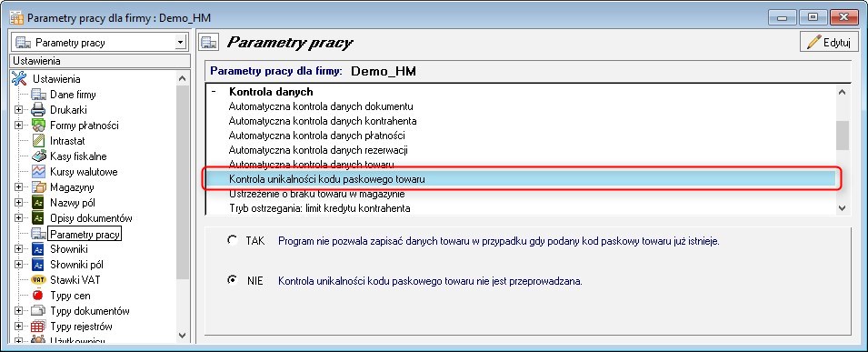The height and width of the screenshot is (352, 868).
Task: Expand the Słowniki tree node
Action: point(19,249)
